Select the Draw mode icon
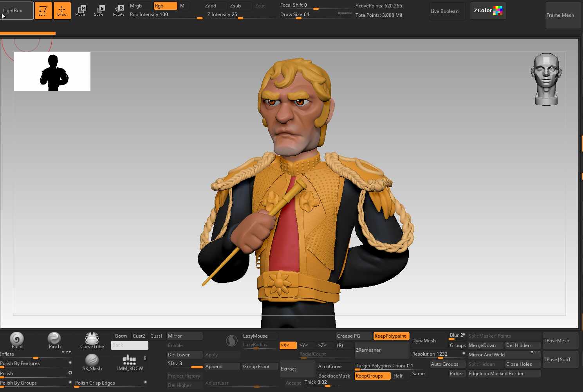The image size is (583, 392). (x=62, y=11)
